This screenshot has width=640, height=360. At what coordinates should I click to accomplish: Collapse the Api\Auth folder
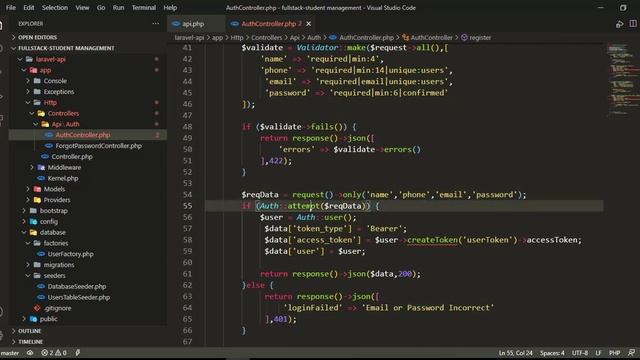pos(65,124)
